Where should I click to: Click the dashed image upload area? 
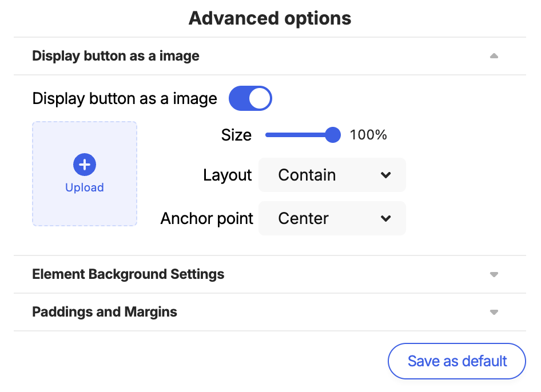click(x=85, y=174)
